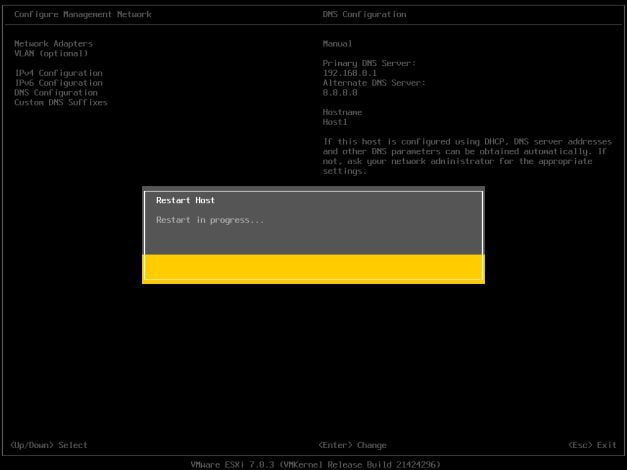Open IPv4 Configuration entry

[x=58, y=73]
